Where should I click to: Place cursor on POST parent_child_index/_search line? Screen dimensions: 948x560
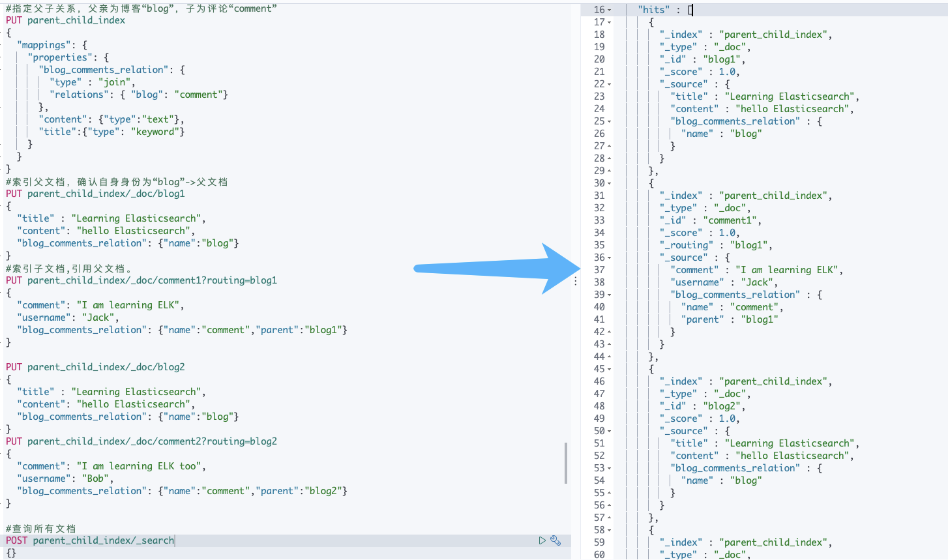90,540
